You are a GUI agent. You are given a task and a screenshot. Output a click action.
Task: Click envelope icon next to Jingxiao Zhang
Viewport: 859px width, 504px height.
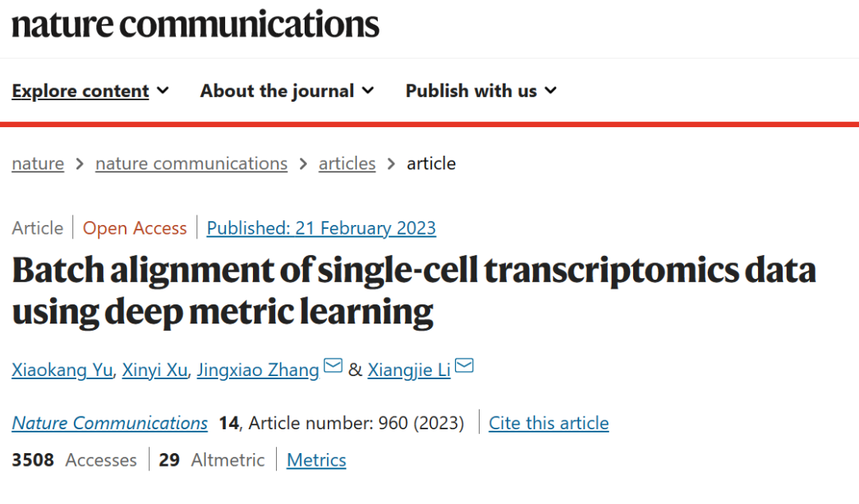pyautogui.click(x=333, y=366)
